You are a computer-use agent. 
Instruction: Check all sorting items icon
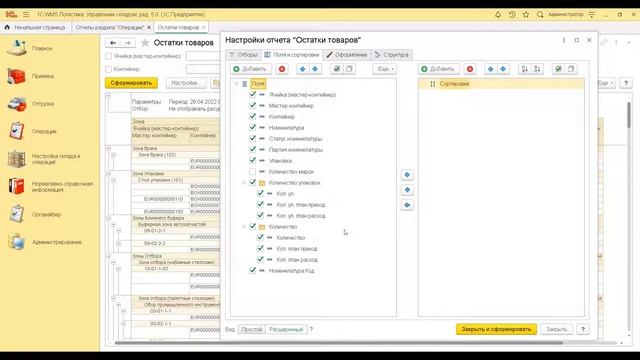pyautogui.click(x=558, y=69)
